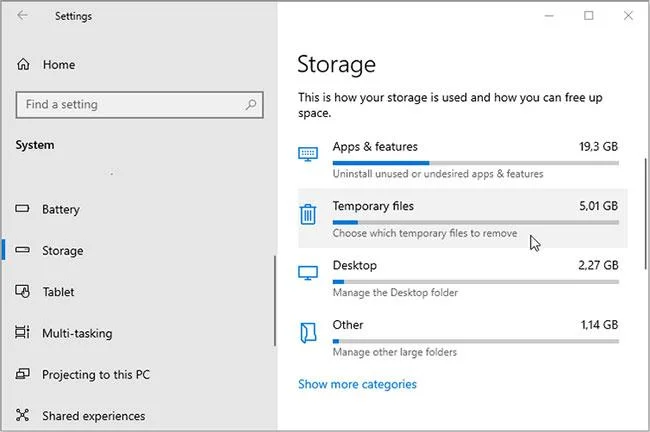Click the Home house icon
650x432 pixels.
coord(23,64)
